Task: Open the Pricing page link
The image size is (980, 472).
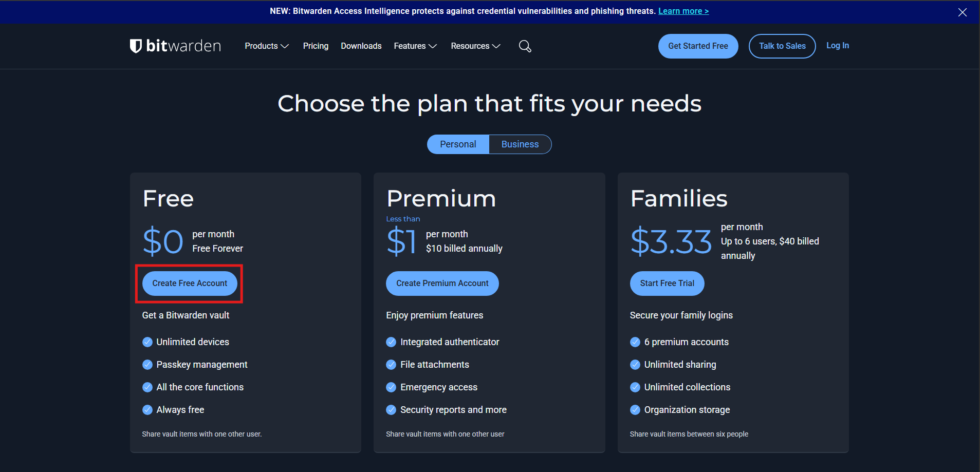Action: (x=316, y=46)
